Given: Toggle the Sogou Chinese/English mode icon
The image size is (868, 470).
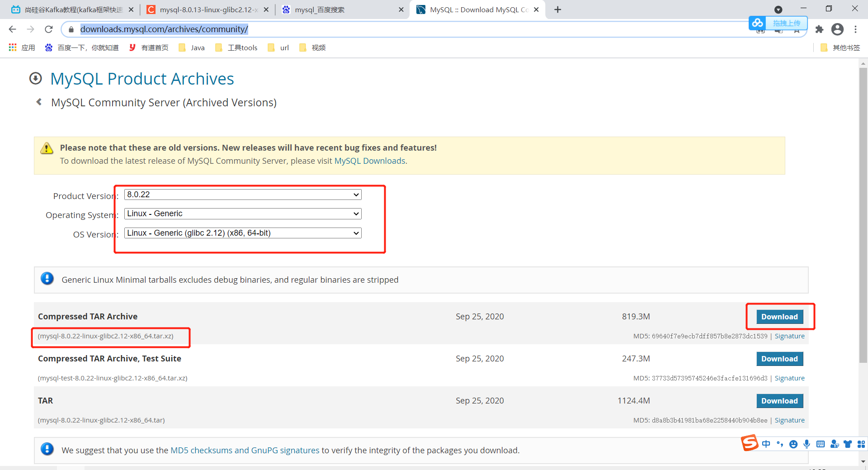Looking at the screenshot, I should click(x=766, y=444).
